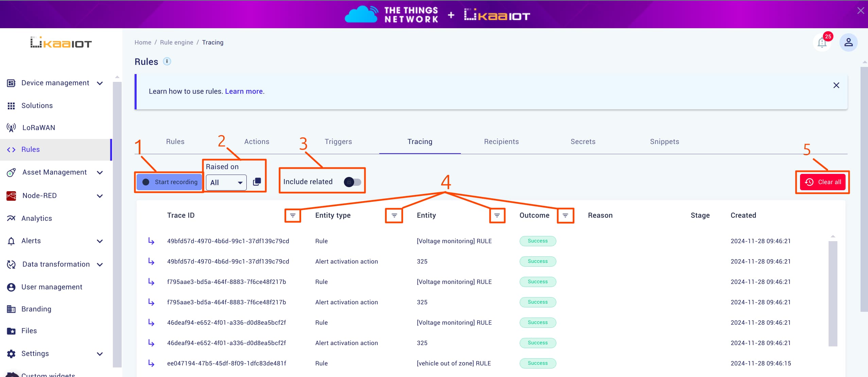Screen dimensions: 868x377
Task: Open Branding sidebar item
Action: click(x=56, y=309)
